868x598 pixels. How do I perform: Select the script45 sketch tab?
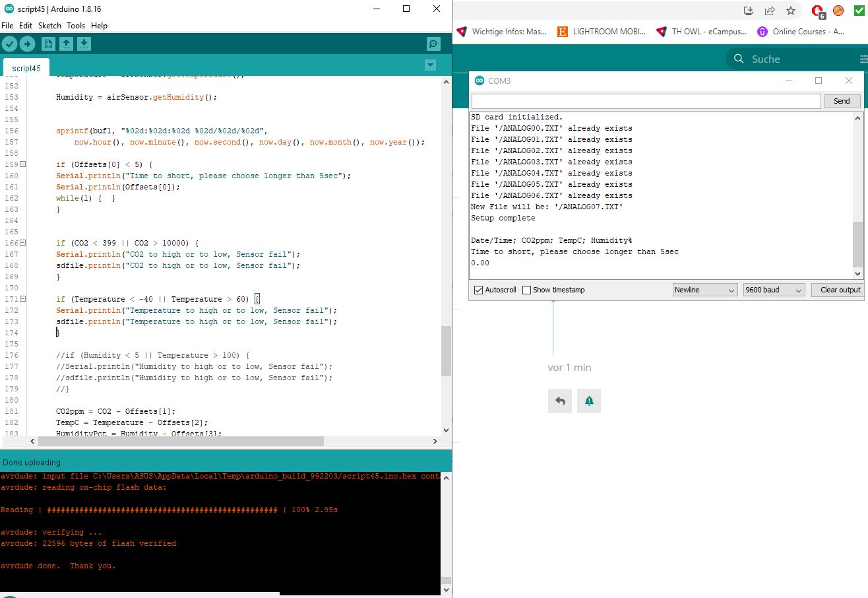point(26,67)
